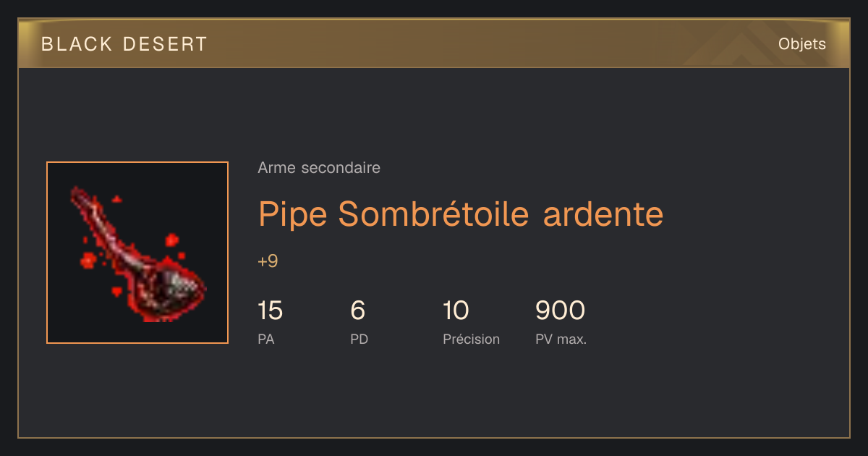
Task: Click the Précision value 10
Action: [456, 311]
